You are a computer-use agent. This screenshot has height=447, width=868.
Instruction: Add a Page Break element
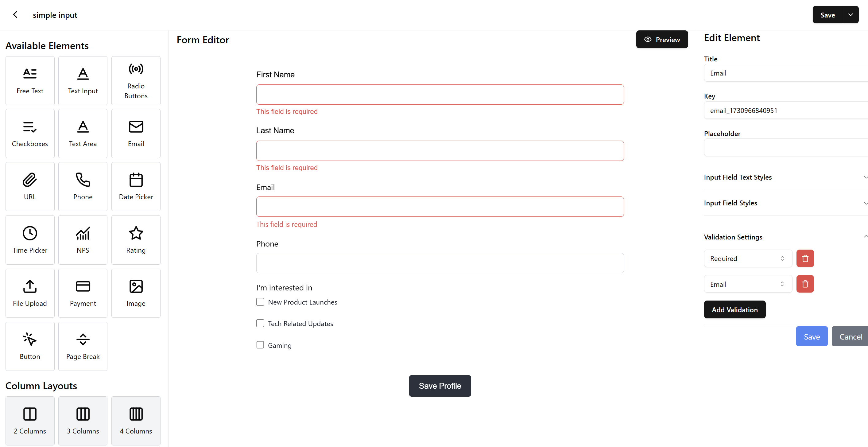[x=83, y=346]
